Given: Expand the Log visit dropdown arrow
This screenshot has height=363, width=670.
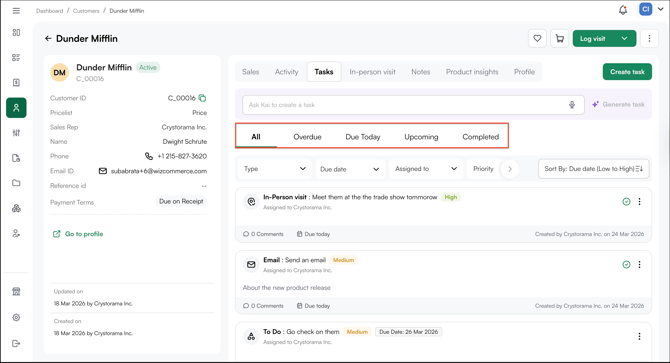Looking at the screenshot, I should [x=624, y=38].
